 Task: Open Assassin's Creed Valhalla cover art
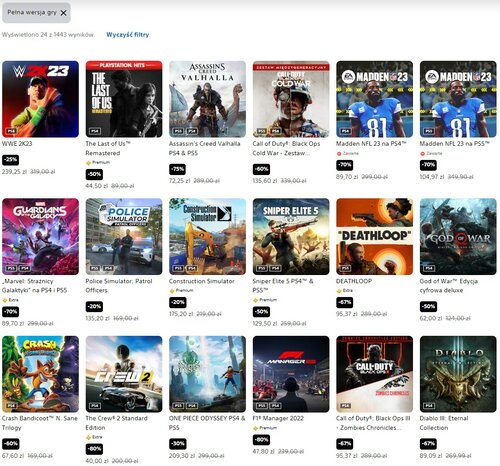tap(207, 99)
